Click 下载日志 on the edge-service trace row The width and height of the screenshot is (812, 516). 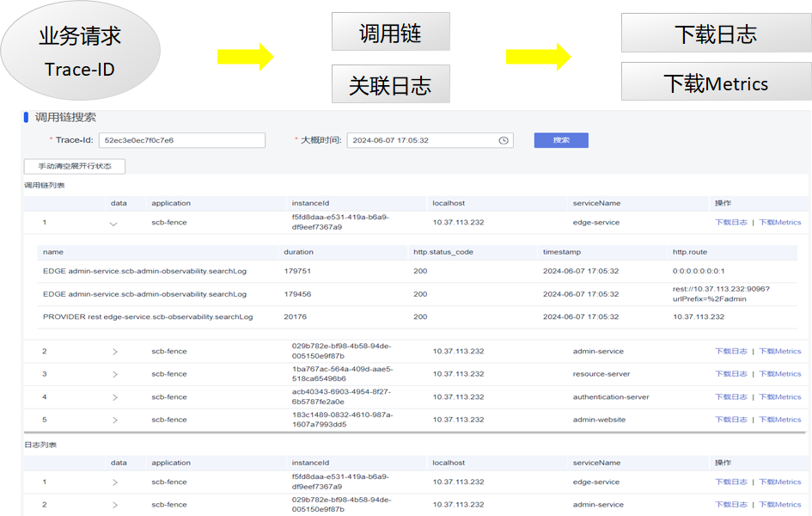coord(731,222)
